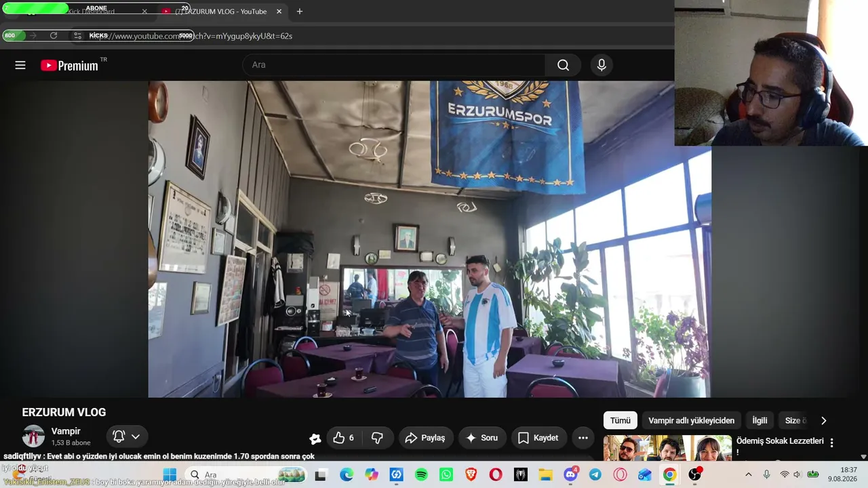868x488 pixels.
Task: Click the search magnifier button
Action: 563,65
